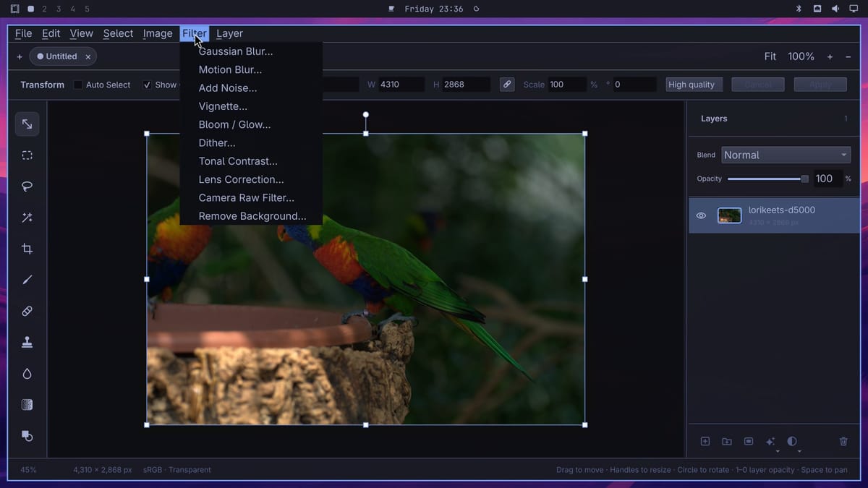Choose Bloom / Glow... filter

[x=251, y=124]
